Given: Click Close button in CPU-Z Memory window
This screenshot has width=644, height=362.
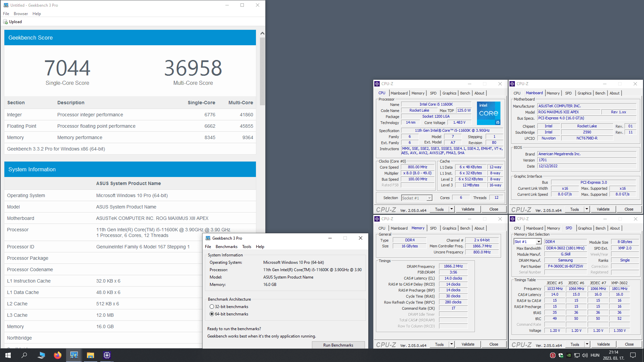Looking at the screenshot, I should coord(494,344).
